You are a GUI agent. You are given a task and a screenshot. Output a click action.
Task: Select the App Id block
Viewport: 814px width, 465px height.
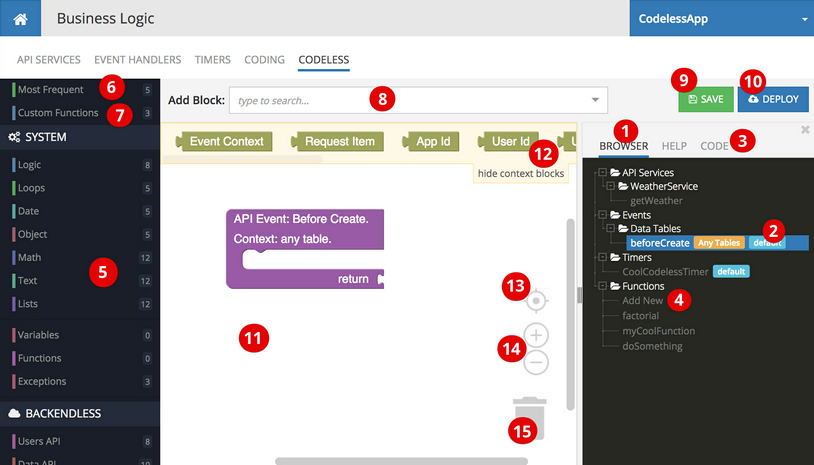point(430,141)
